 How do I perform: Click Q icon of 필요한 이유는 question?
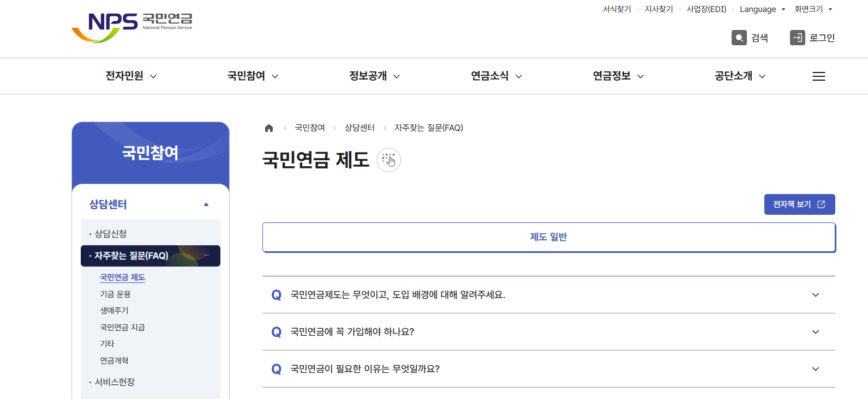277,369
